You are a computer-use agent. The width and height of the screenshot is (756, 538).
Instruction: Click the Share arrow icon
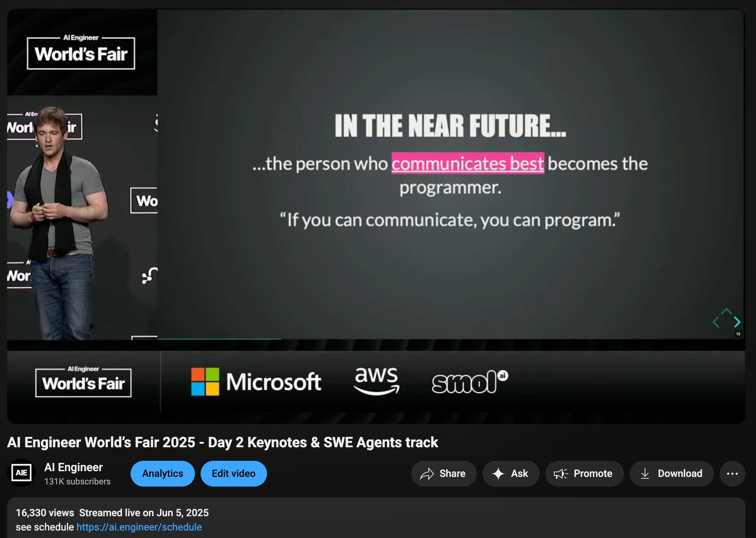coord(427,474)
